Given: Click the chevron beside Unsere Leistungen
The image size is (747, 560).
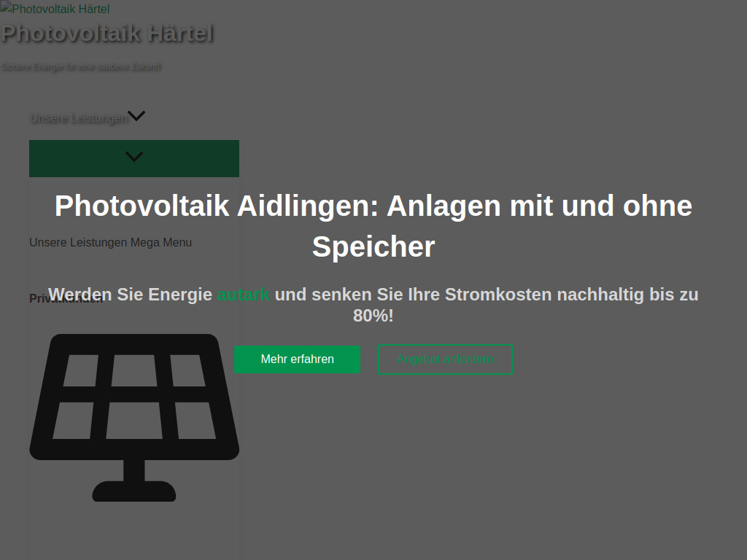Looking at the screenshot, I should coord(137,116).
